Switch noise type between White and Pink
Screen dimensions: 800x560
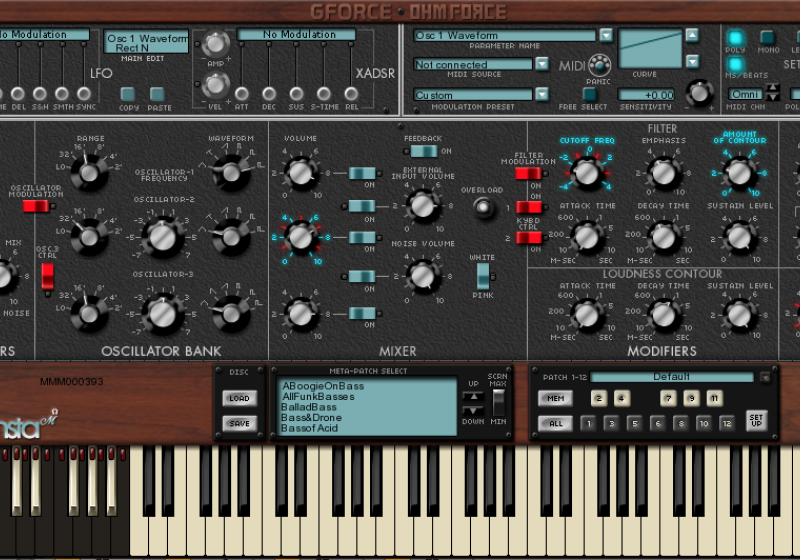pyautogui.click(x=483, y=276)
